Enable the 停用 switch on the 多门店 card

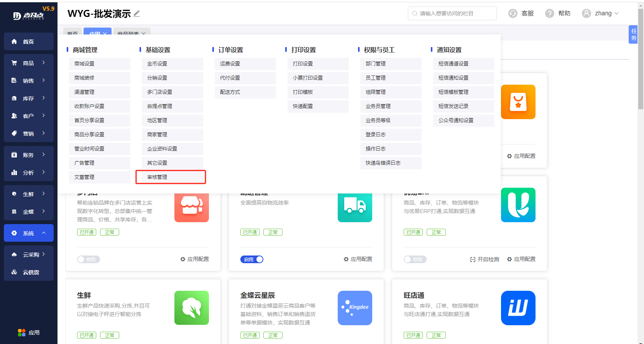pyautogui.click(x=89, y=259)
